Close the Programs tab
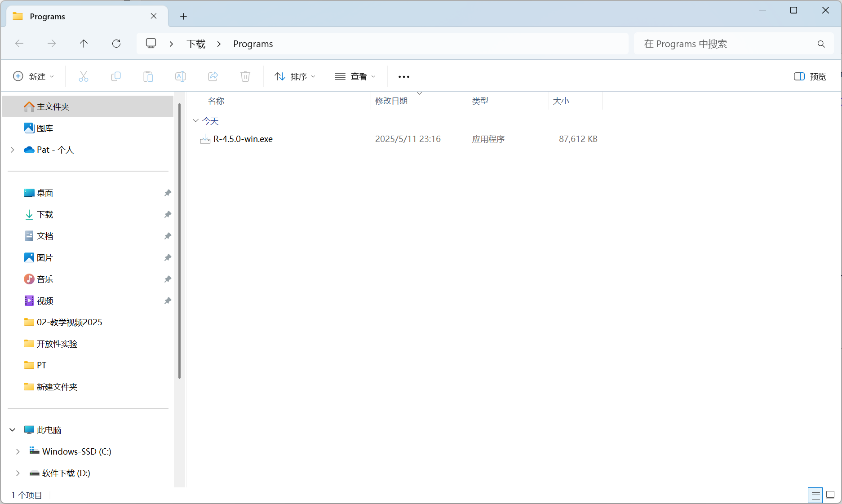842x504 pixels. (154, 16)
